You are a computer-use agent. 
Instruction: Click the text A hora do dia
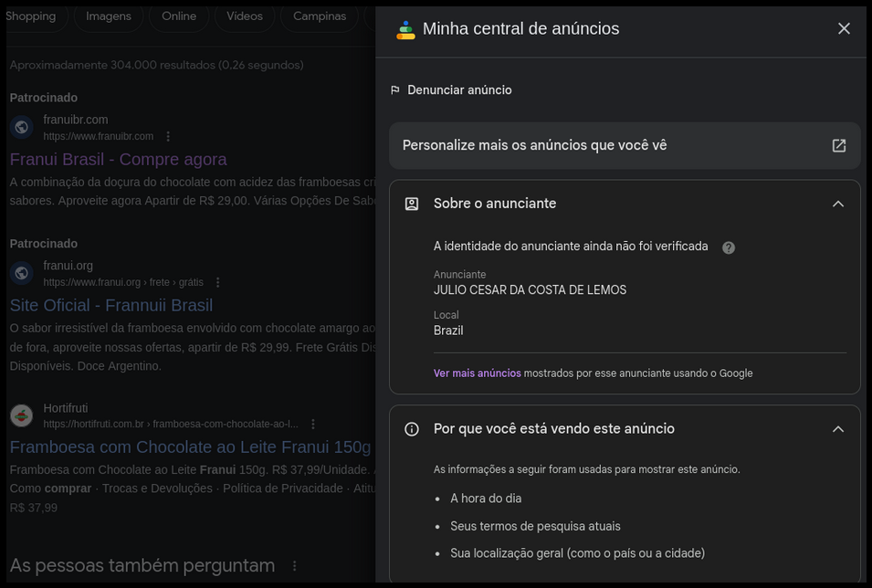click(486, 499)
